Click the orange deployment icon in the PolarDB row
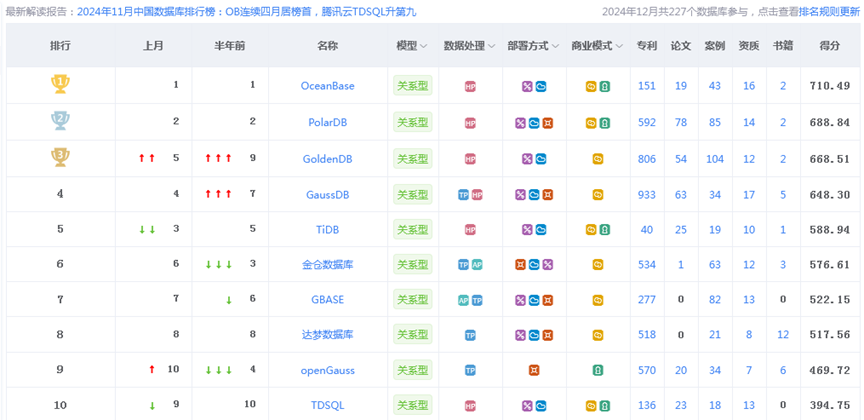The image size is (864, 420). click(x=547, y=123)
